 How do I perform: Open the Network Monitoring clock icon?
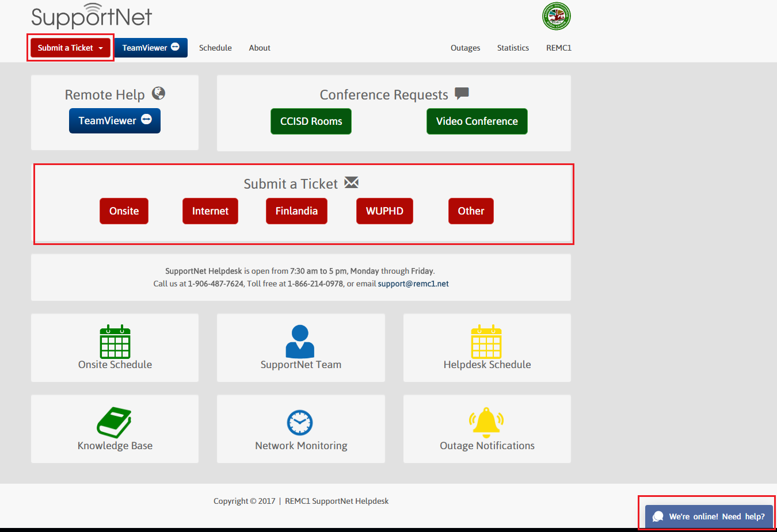point(300,423)
